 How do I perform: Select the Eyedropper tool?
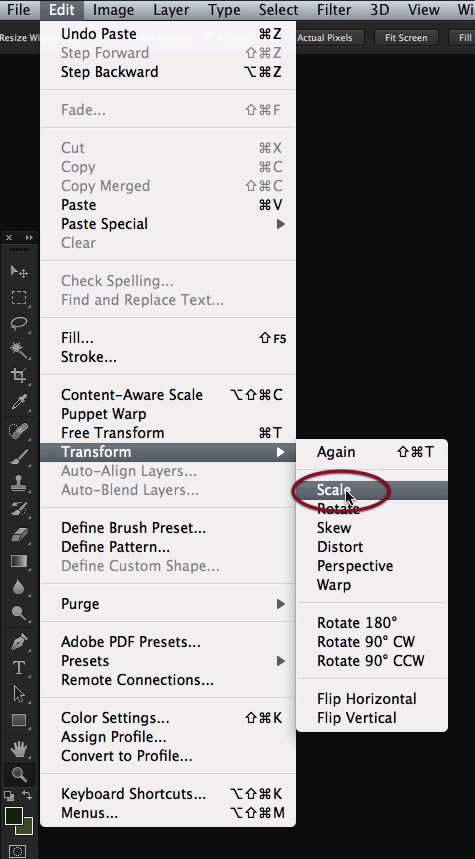tap(19, 403)
